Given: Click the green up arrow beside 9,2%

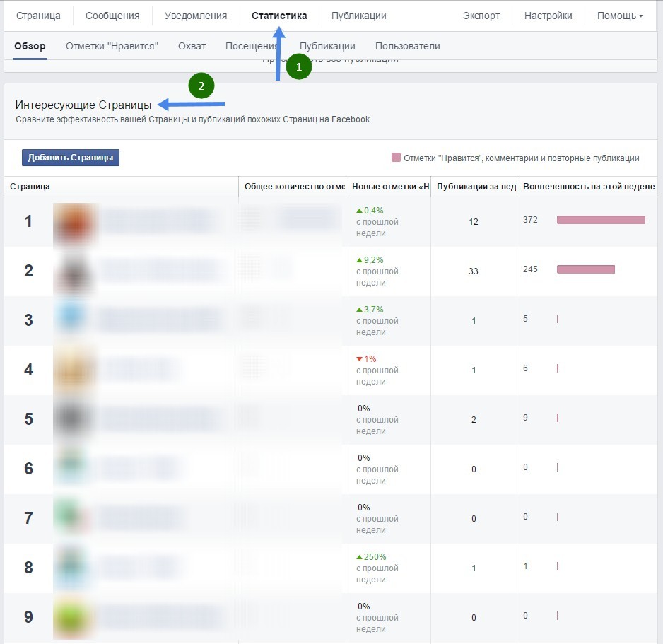Looking at the screenshot, I should coord(359,260).
